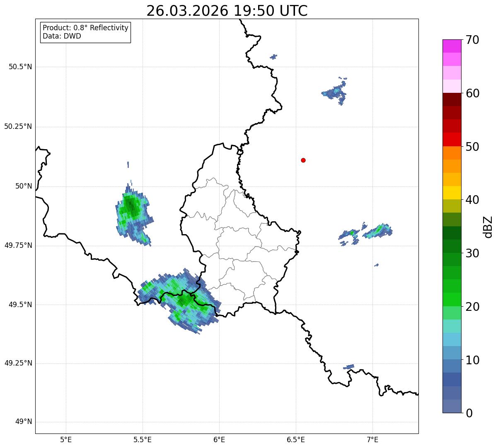Click the colorbar tick label '0'

(469, 413)
